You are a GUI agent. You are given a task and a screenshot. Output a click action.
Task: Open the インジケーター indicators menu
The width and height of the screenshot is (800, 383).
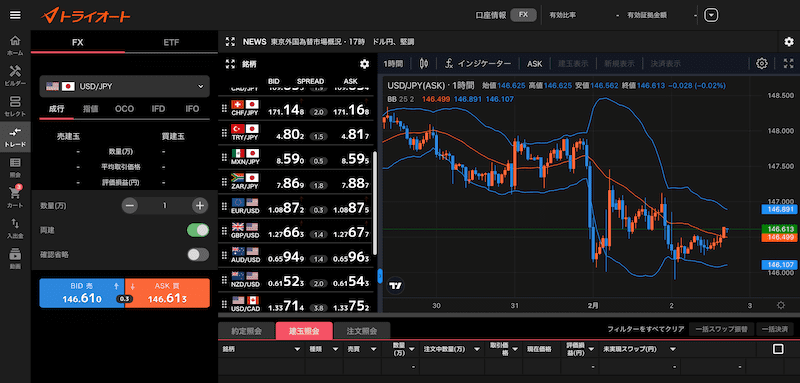click(x=478, y=64)
